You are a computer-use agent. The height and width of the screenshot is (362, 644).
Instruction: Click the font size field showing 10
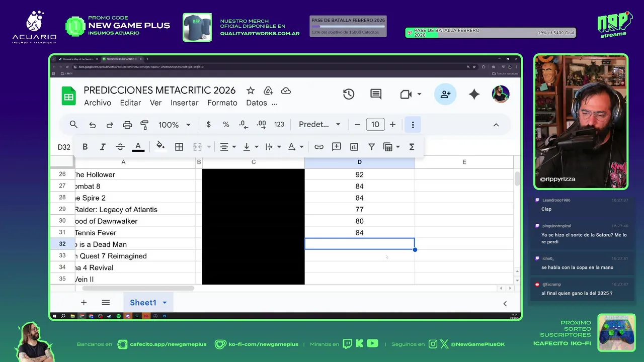click(375, 125)
